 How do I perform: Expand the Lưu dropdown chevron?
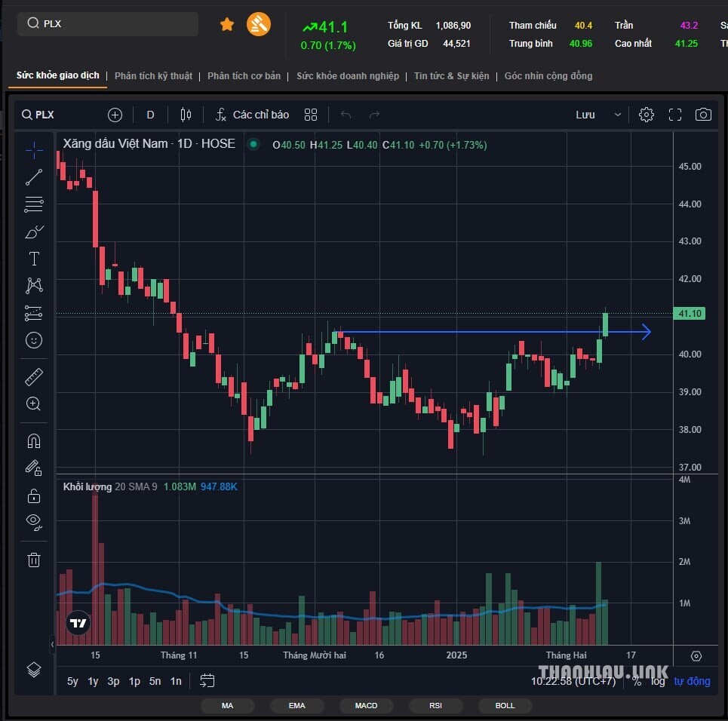tap(618, 115)
